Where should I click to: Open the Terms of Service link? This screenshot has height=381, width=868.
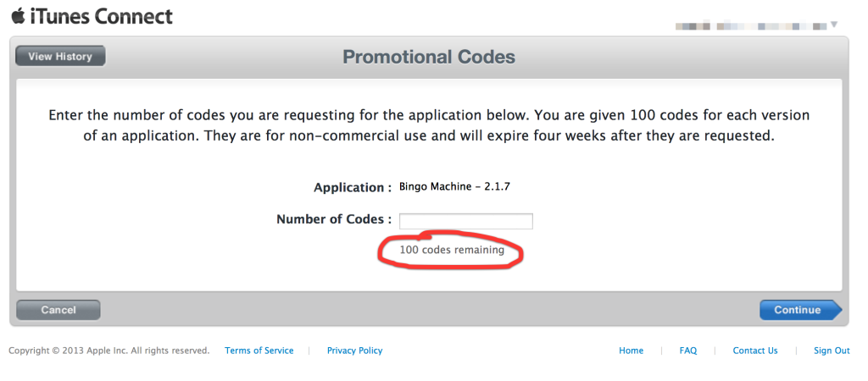tap(259, 351)
